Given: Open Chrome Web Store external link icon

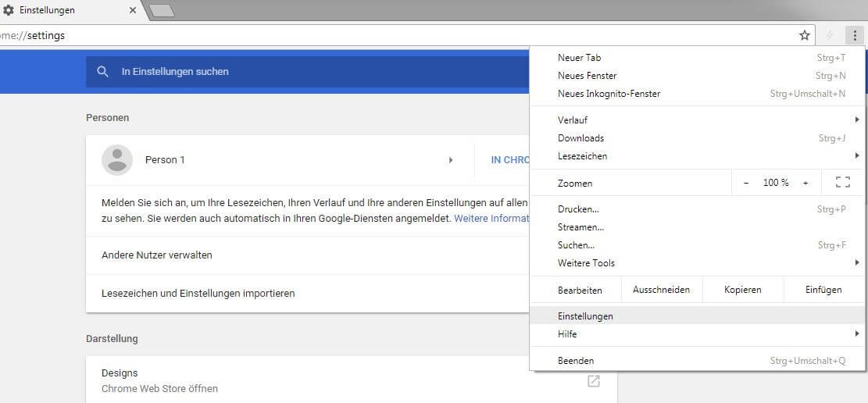Looking at the screenshot, I should pos(594,381).
